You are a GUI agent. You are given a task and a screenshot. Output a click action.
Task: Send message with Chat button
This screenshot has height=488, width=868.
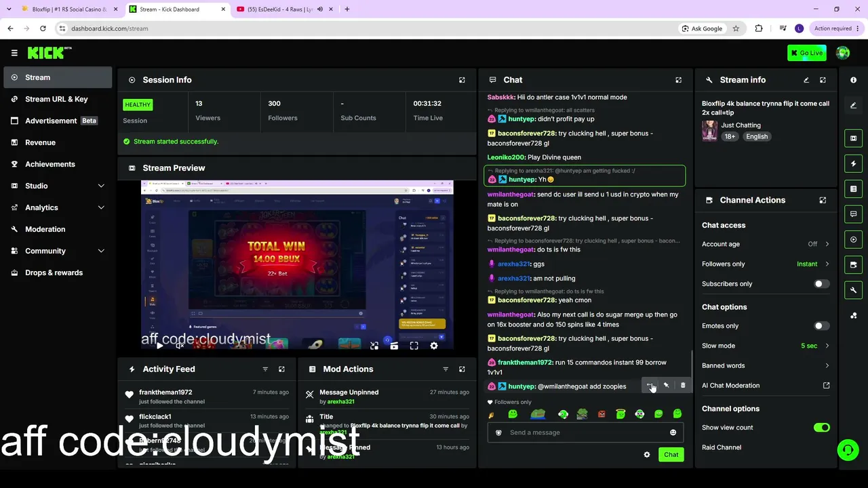671,455
